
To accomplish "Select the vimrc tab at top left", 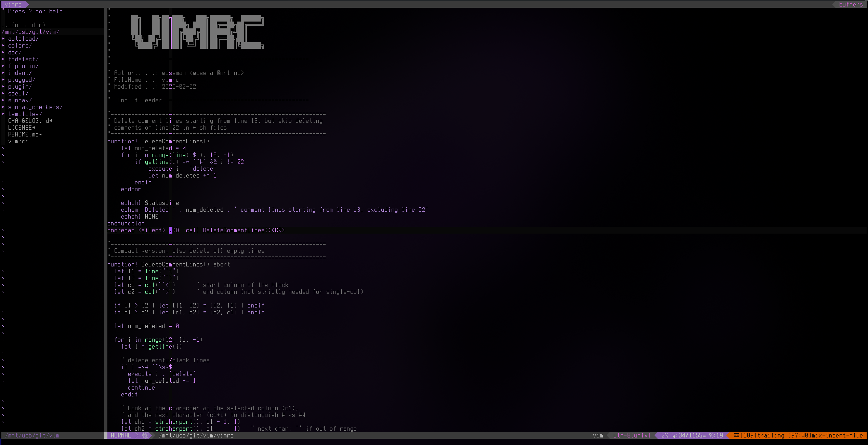I will tap(14, 4).
